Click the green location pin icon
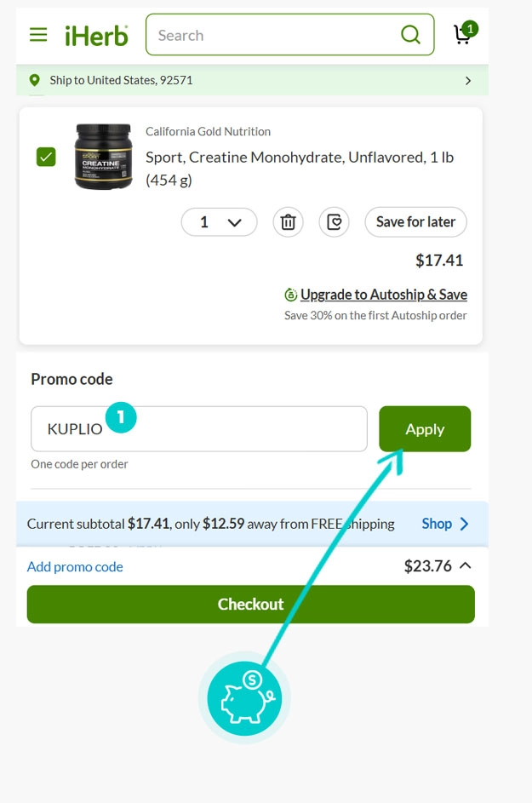Screen dimensions: 532x803 [35, 80]
